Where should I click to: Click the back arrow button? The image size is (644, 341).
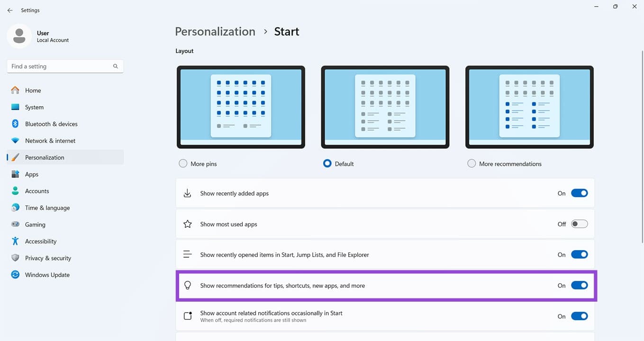(10, 10)
